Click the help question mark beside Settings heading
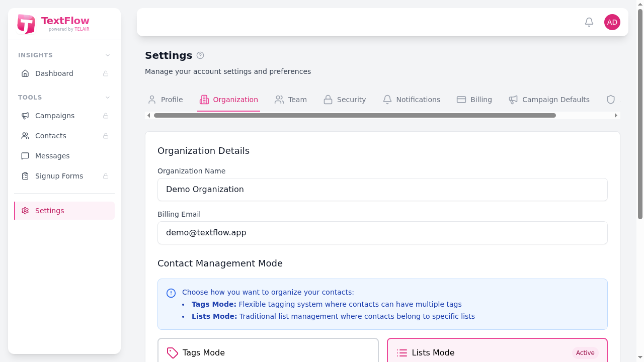The image size is (644, 362). [x=200, y=55]
